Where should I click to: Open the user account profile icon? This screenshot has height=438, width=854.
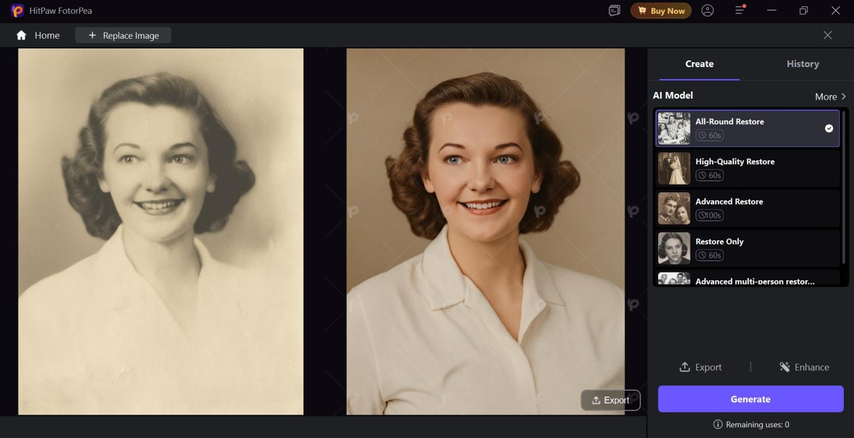point(707,11)
